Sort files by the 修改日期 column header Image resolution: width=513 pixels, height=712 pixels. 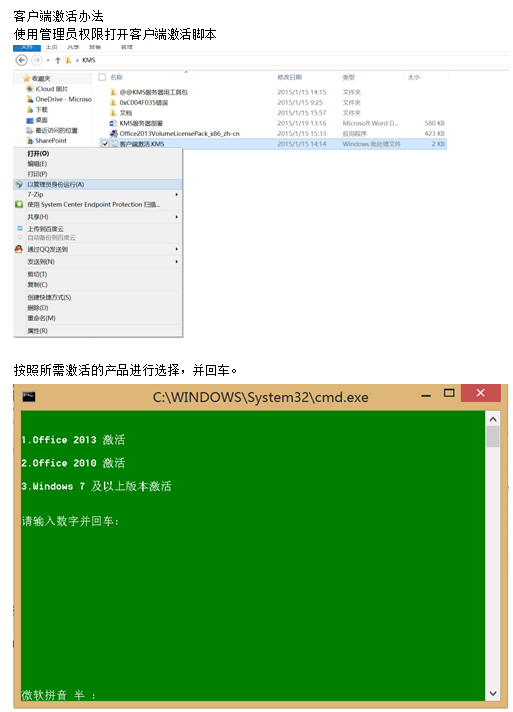(x=289, y=77)
